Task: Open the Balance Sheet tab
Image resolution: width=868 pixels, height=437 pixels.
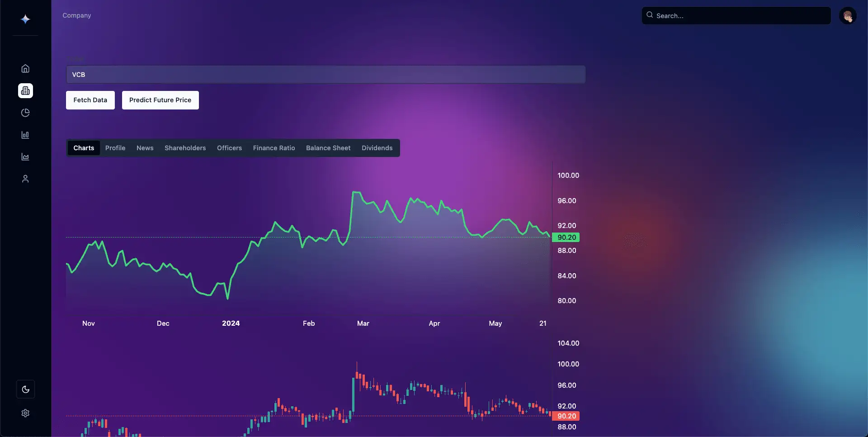Action: pos(328,148)
